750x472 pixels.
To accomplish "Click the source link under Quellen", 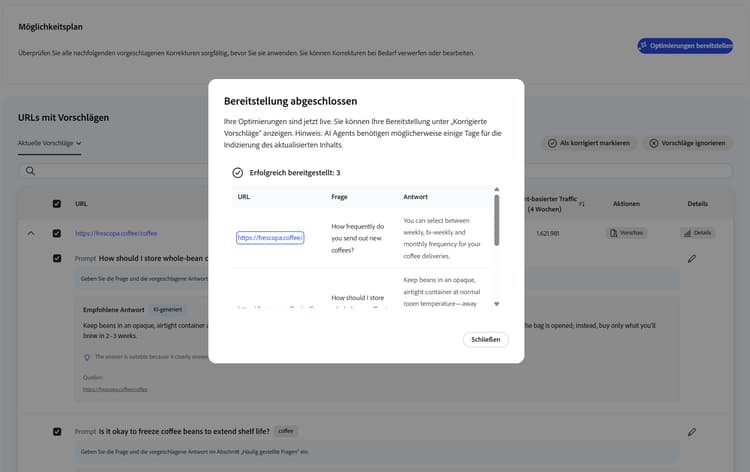I will pyautogui.click(x=115, y=389).
